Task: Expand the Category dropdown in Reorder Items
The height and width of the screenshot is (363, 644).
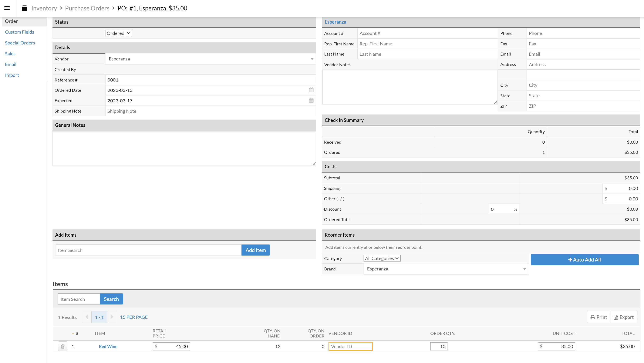Action: click(381, 258)
